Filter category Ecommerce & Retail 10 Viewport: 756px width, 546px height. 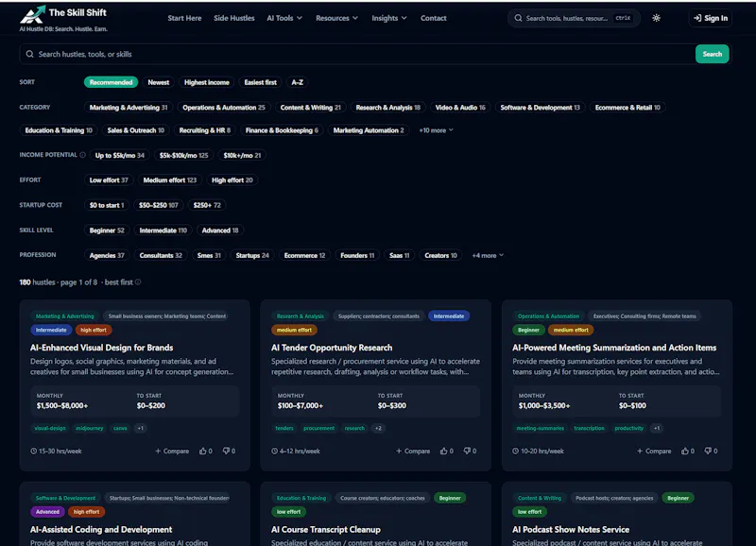coord(627,108)
